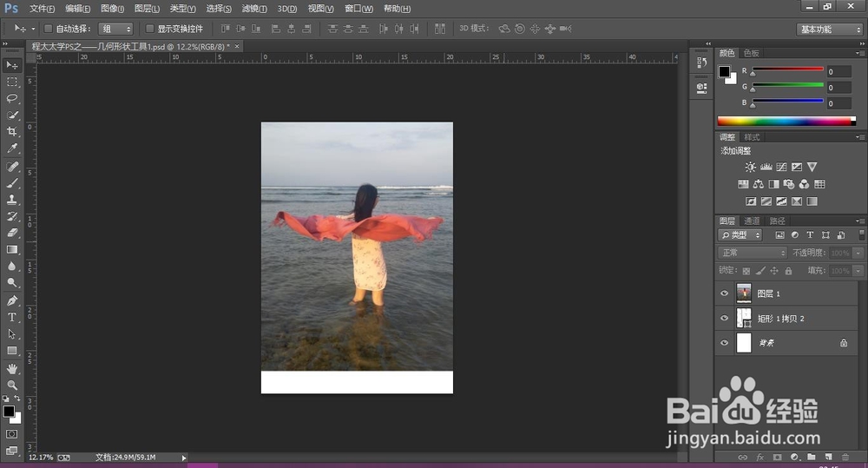Enable the 自动选择 checkbox
Image resolution: width=868 pixels, height=468 pixels.
(48, 29)
